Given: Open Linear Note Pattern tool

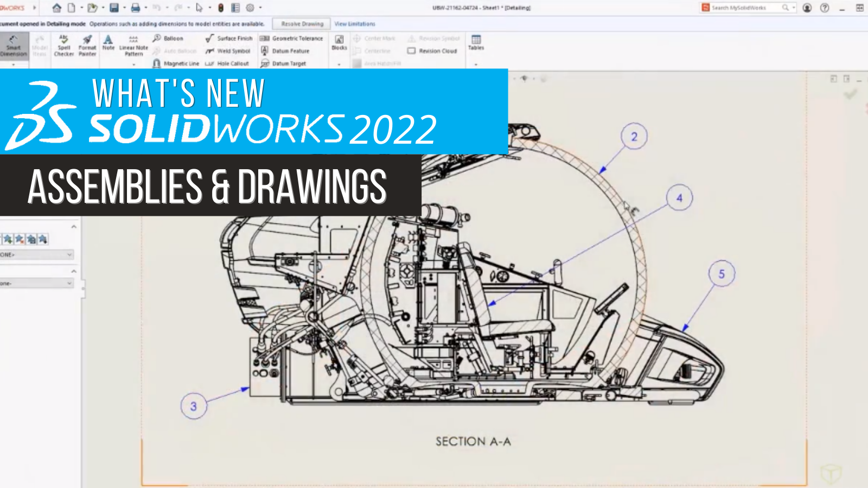Looking at the screenshot, I should tap(133, 46).
